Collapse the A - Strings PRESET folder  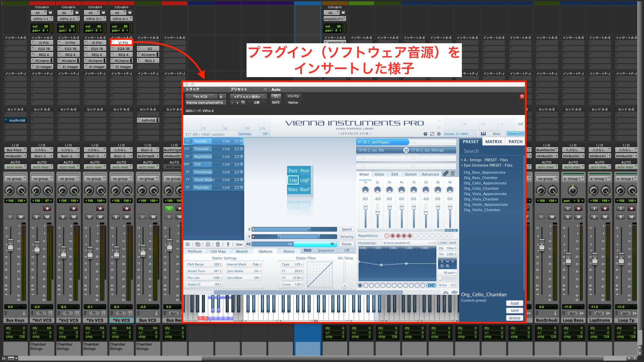click(x=462, y=160)
